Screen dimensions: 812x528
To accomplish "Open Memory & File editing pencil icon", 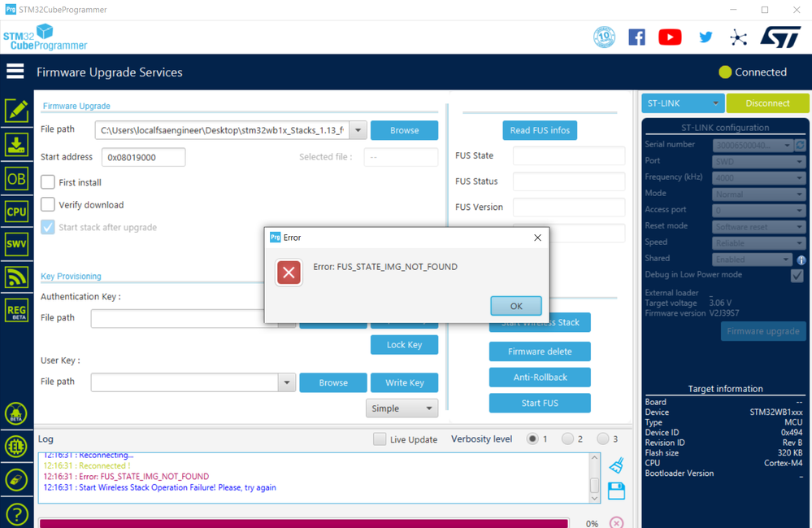I will pos(16,111).
